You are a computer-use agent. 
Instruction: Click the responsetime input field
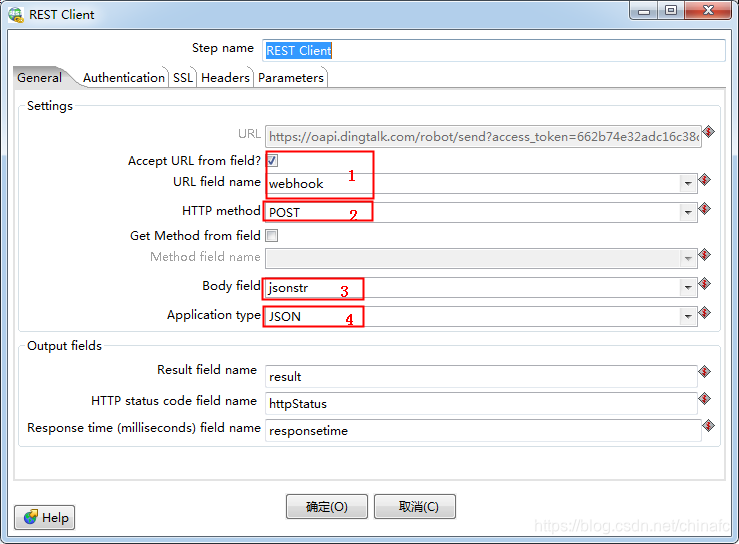click(x=483, y=430)
